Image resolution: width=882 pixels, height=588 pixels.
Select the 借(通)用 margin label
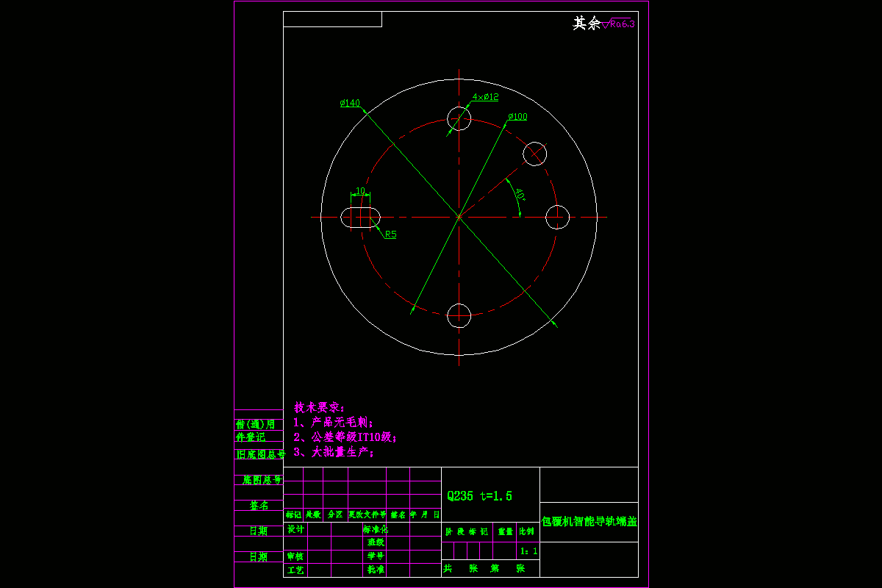tap(255, 424)
